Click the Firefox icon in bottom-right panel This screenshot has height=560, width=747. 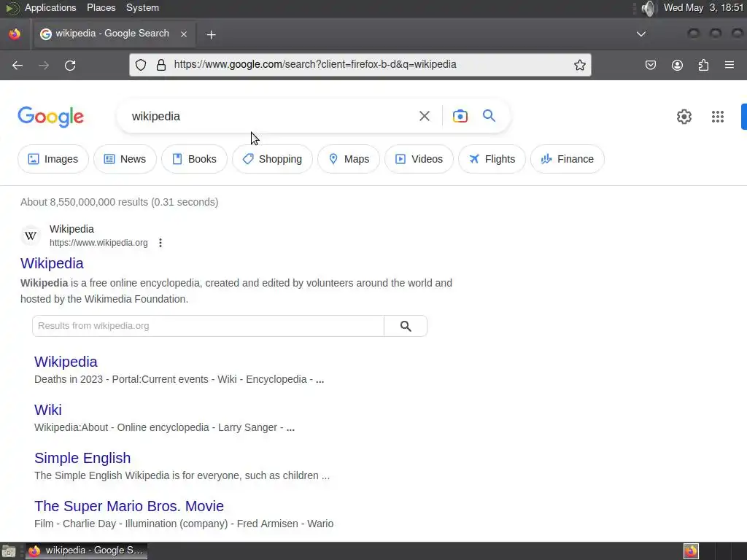click(691, 551)
